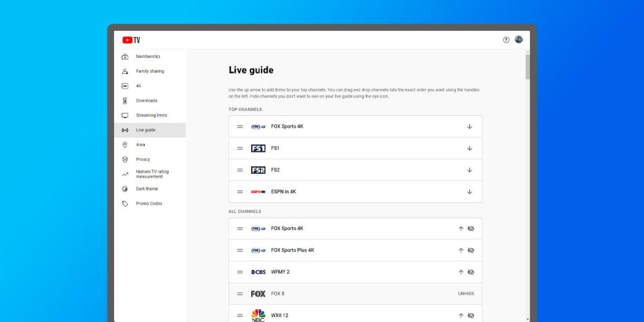Click the down arrow for FOX Sports 4K

click(469, 127)
